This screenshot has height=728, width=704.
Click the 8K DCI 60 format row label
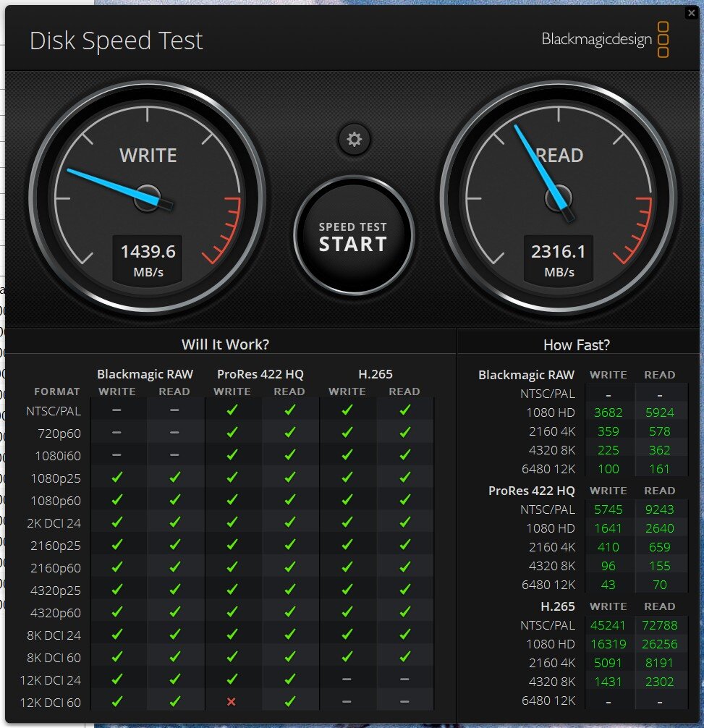coord(54,657)
